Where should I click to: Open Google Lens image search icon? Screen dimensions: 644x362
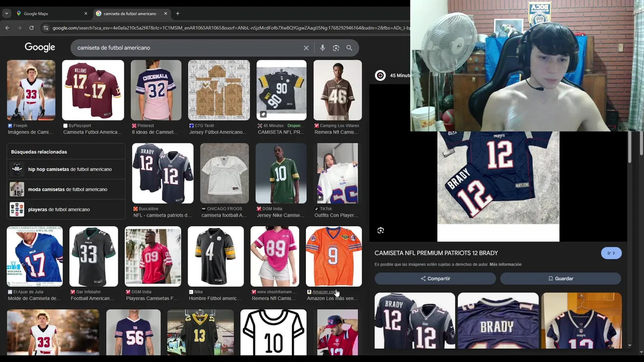(336, 48)
